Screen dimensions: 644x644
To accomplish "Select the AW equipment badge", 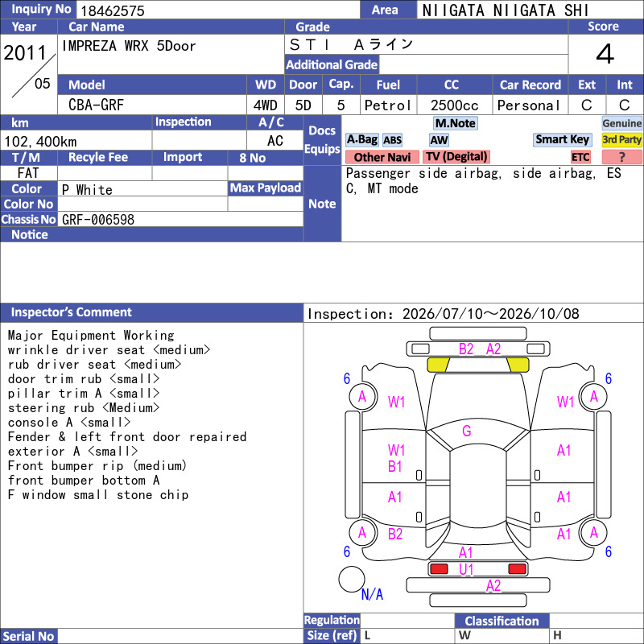I will (x=439, y=140).
